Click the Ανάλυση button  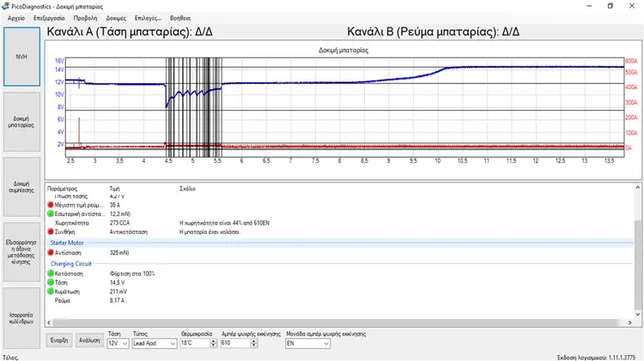tap(89, 340)
